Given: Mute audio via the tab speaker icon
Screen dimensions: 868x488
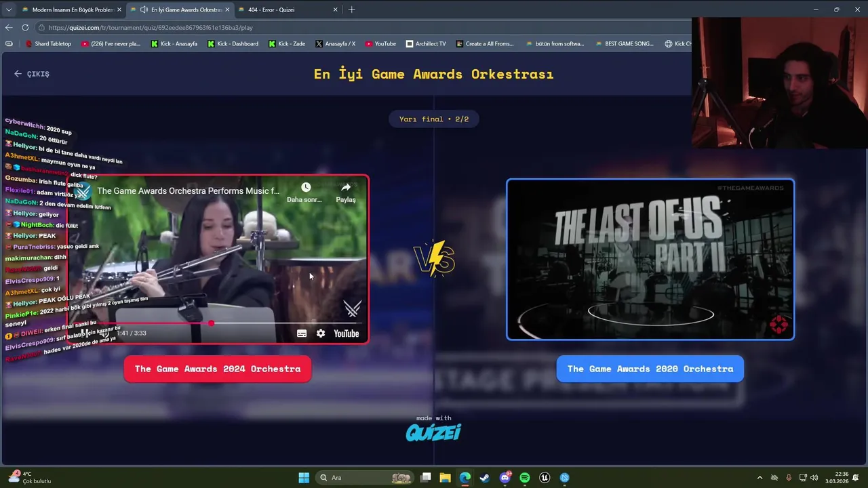Looking at the screenshot, I should coord(144,9).
